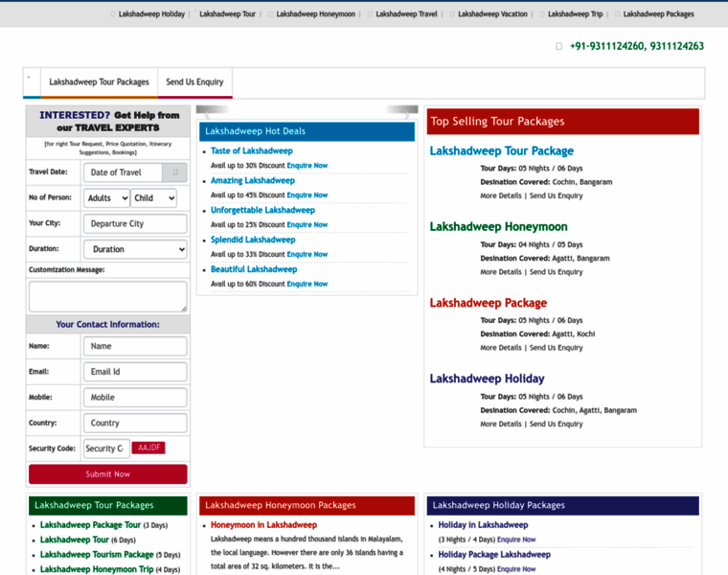The height and width of the screenshot is (575, 728).
Task: Click Enquire Now for the 60% discount deal
Action: (307, 285)
